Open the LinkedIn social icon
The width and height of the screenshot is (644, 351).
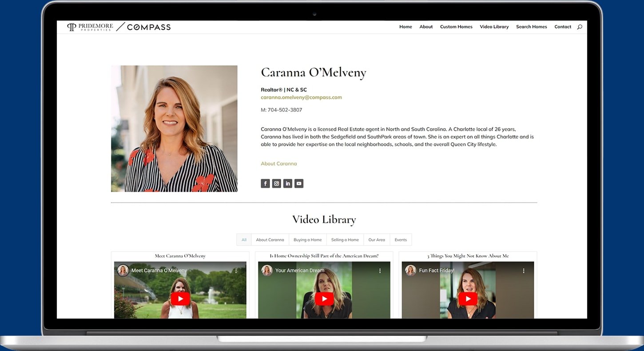click(x=288, y=183)
